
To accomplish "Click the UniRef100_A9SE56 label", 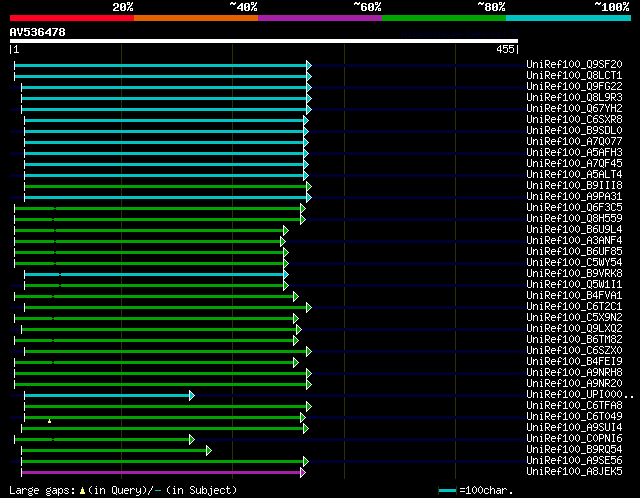I will pyautogui.click(x=574, y=460).
